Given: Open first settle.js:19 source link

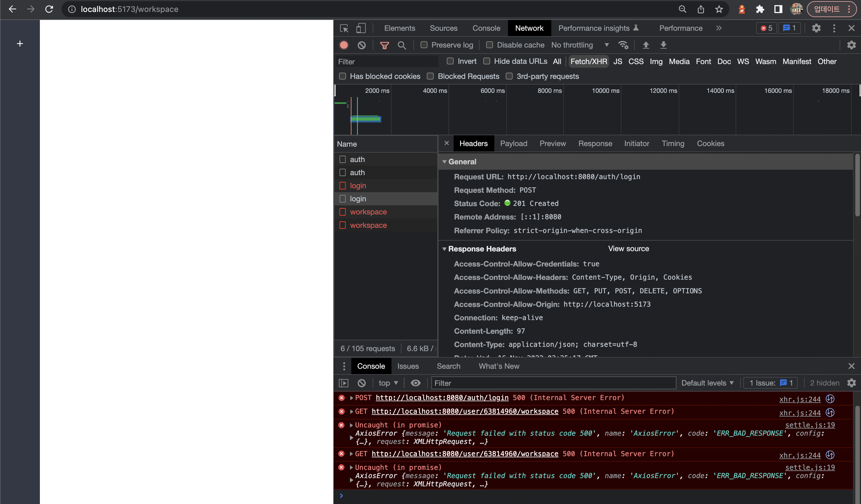Looking at the screenshot, I should click(810, 425).
